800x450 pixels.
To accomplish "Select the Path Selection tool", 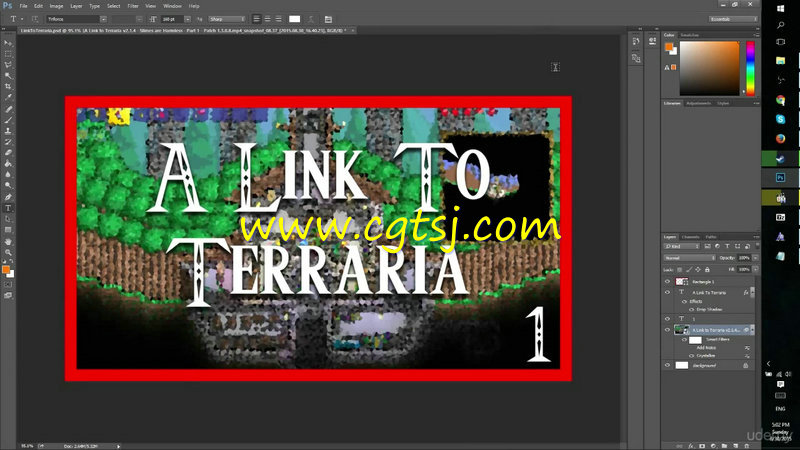I will pos(8,219).
